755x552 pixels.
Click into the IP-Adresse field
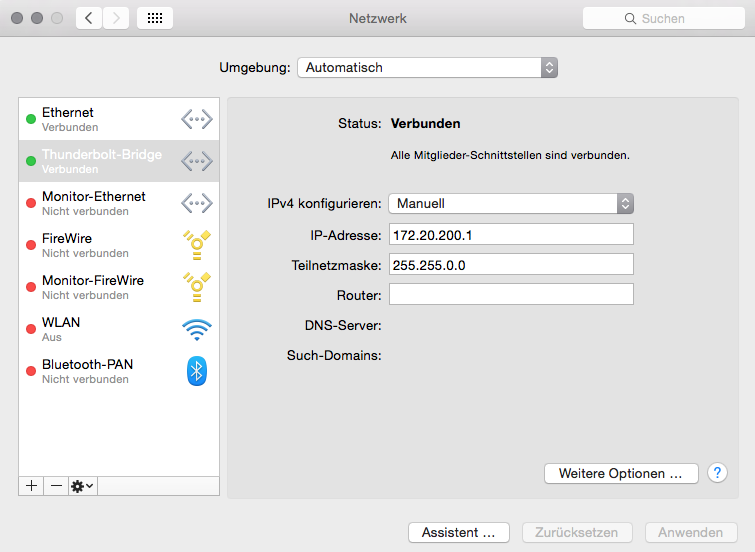[511, 234]
